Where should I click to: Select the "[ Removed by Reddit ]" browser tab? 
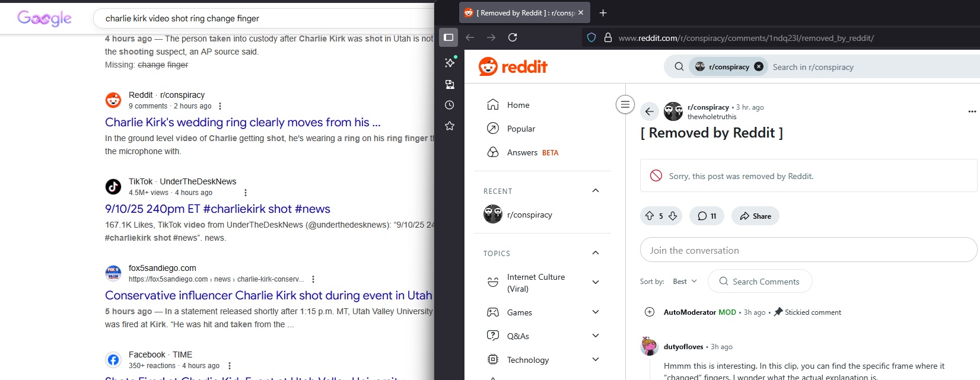[x=524, y=12]
